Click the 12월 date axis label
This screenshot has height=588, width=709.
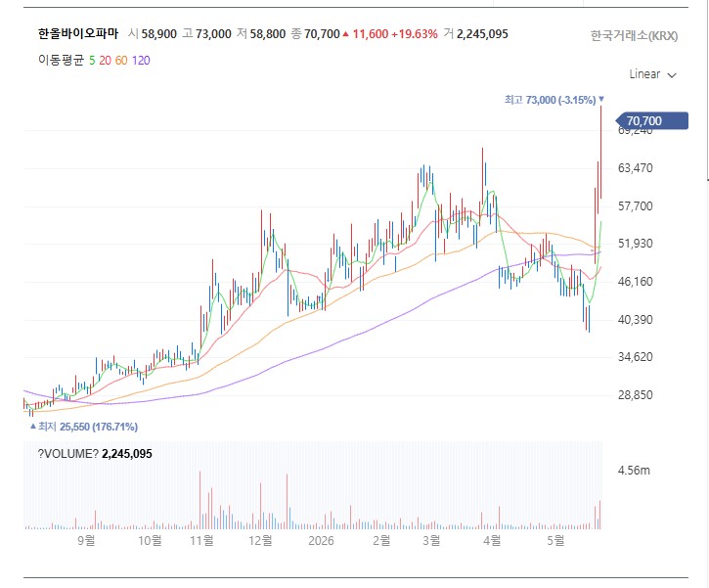coord(260,540)
